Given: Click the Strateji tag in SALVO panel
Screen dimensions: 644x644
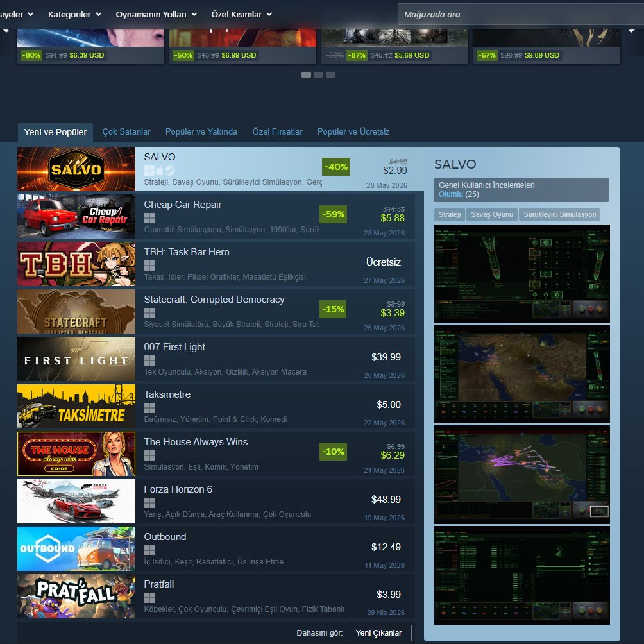Looking at the screenshot, I should coord(450,214).
